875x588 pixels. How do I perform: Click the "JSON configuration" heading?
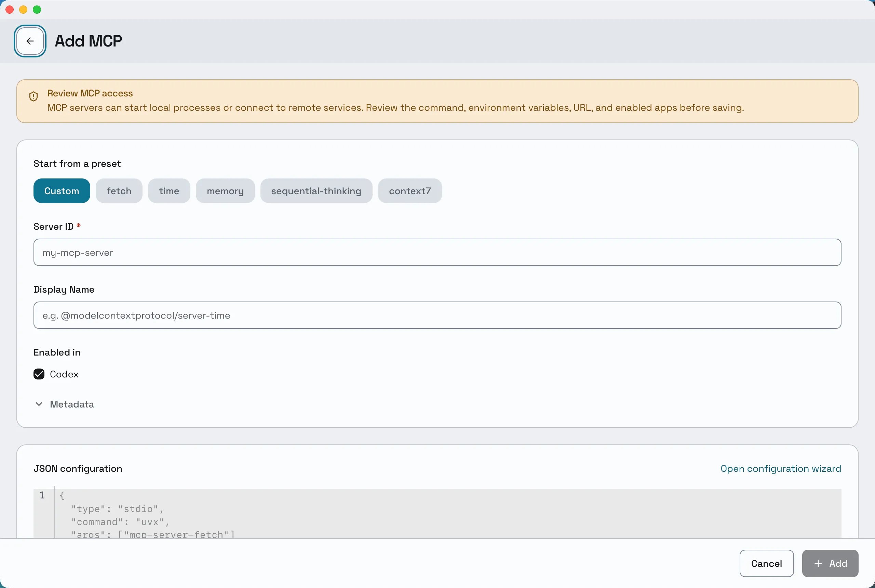78,469
